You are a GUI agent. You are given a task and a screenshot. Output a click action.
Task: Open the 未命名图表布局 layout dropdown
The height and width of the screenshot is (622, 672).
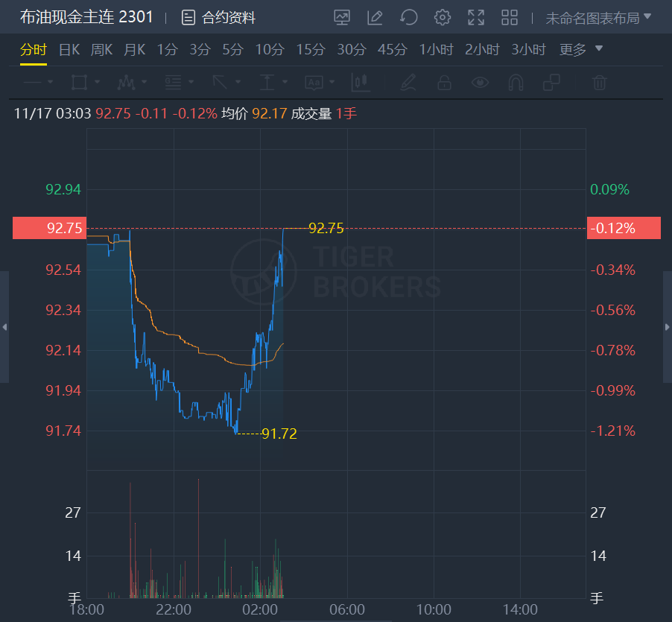(x=598, y=17)
